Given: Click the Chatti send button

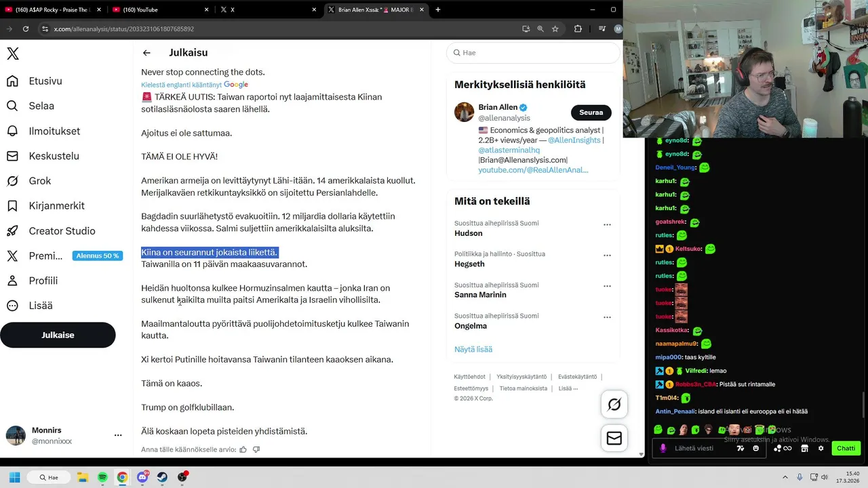Looking at the screenshot, I should (x=846, y=448).
